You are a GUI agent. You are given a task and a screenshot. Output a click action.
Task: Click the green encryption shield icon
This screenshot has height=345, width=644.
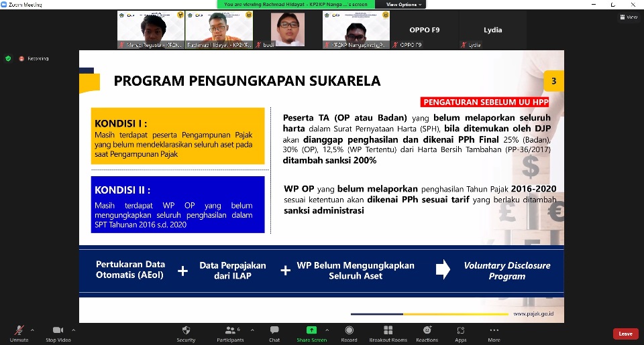(x=8, y=58)
